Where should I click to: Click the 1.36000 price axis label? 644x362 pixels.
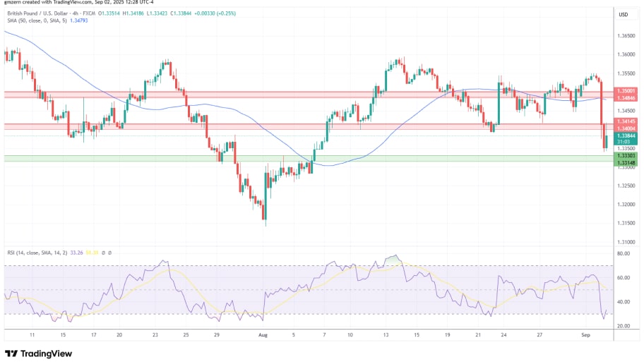(x=626, y=54)
